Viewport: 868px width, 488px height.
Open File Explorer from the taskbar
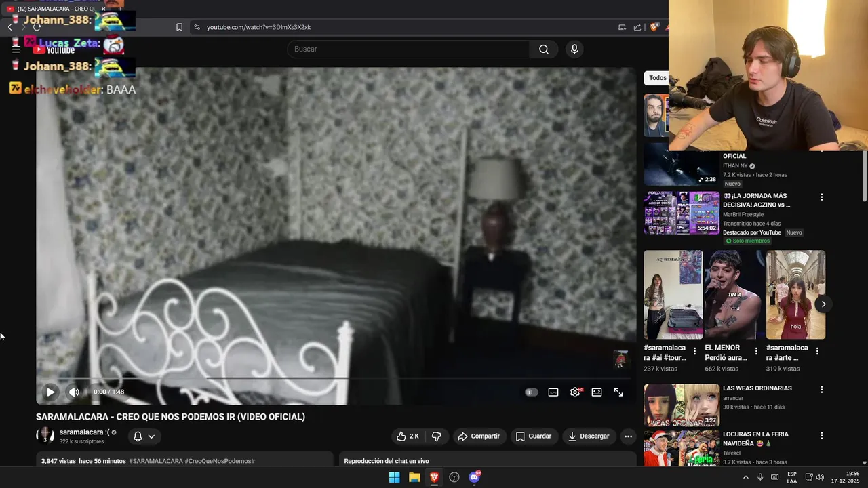pyautogui.click(x=414, y=477)
